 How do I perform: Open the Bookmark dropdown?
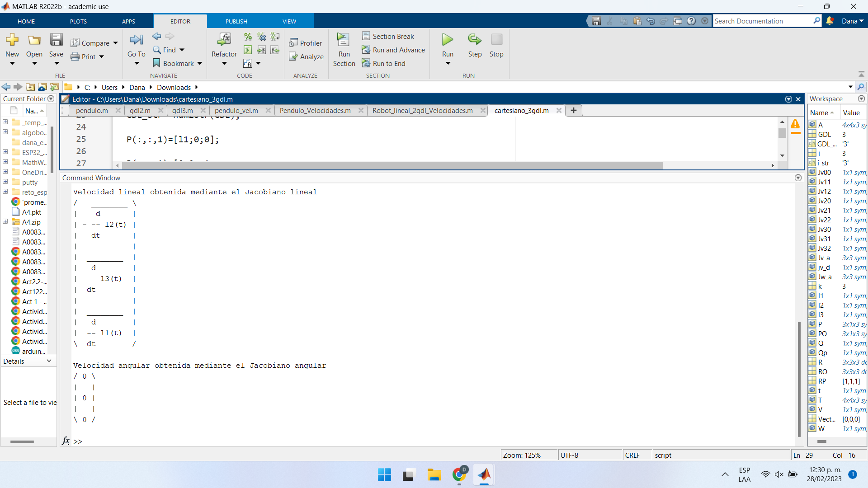pyautogui.click(x=199, y=64)
